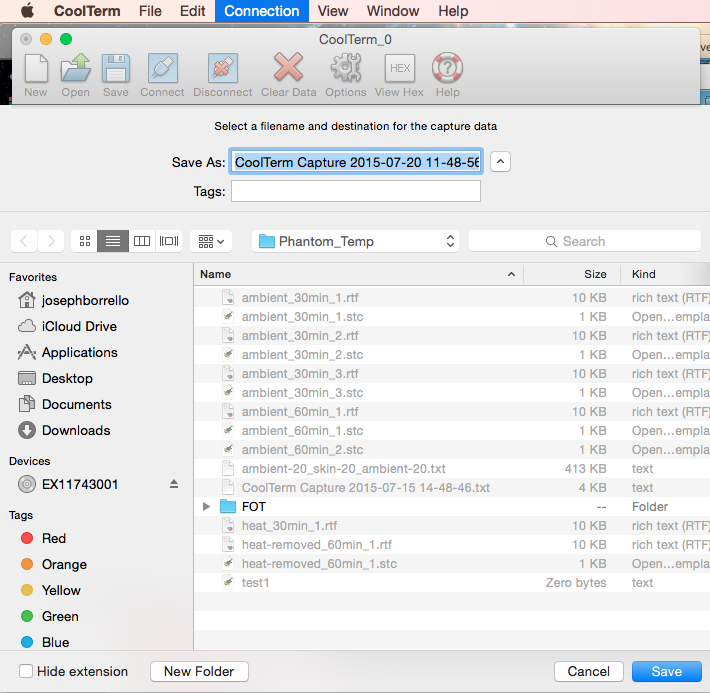Screen dimensions: 710x693
Task: Click the Connect toolbar icon
Action: (163, 68)
